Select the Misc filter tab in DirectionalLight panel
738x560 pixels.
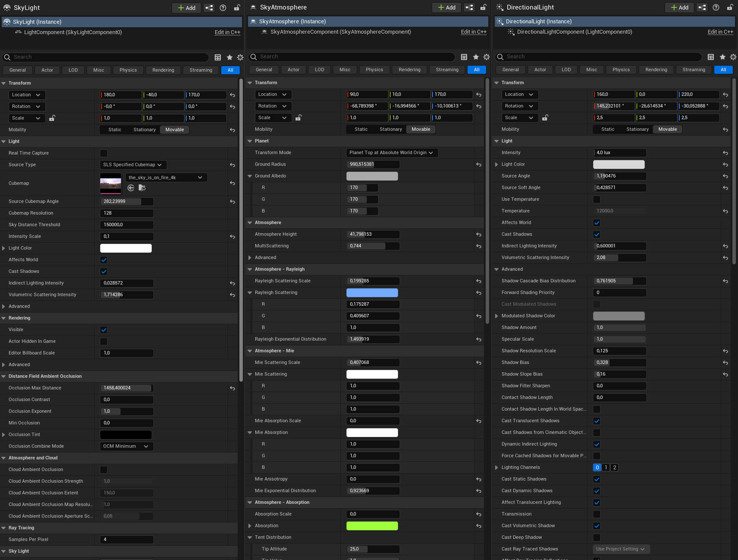[592, 70]
